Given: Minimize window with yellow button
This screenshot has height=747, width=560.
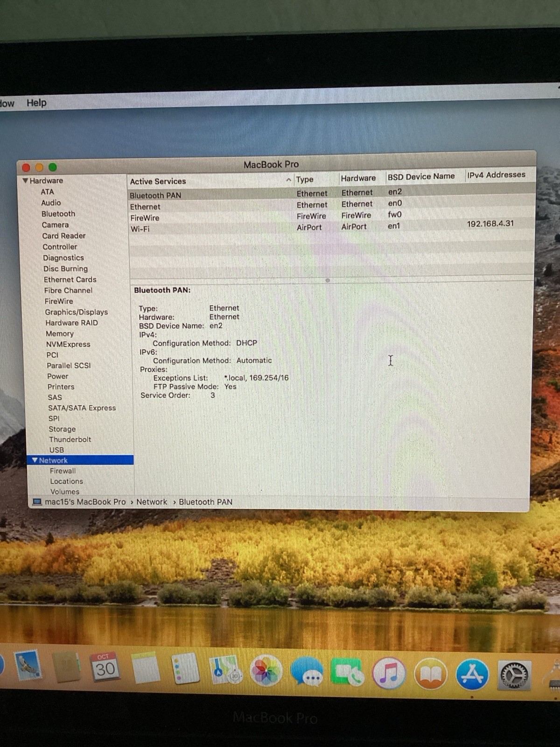Looking at the screenshot, I should 39,167.
